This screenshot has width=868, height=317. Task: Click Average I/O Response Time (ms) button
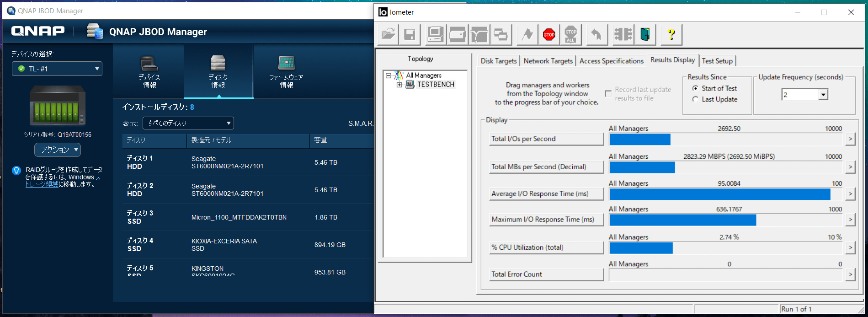[x=547, y=194]
